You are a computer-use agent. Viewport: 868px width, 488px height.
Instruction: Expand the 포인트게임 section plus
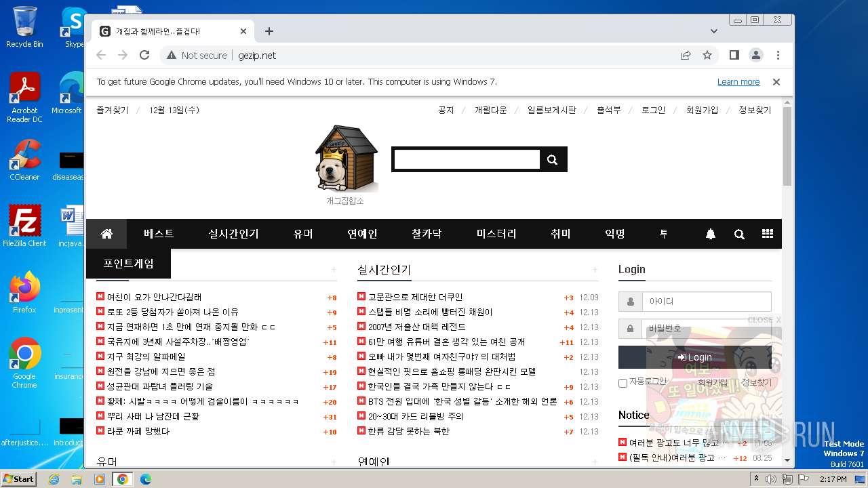(334, 270)
